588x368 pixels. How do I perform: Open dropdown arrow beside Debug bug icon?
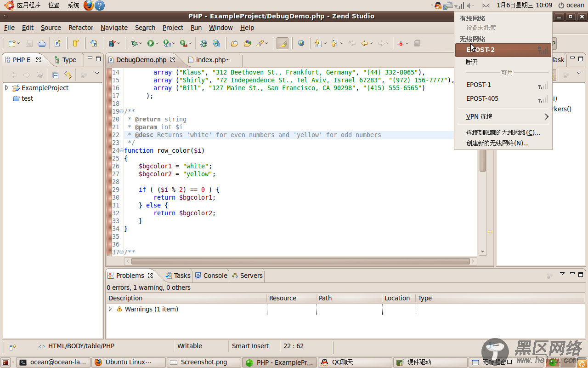point(141,44)
